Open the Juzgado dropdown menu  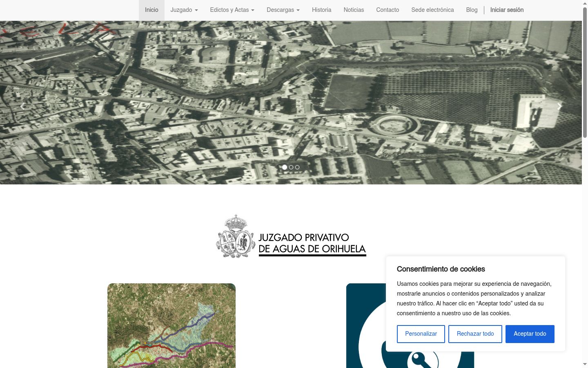[184, 10]
